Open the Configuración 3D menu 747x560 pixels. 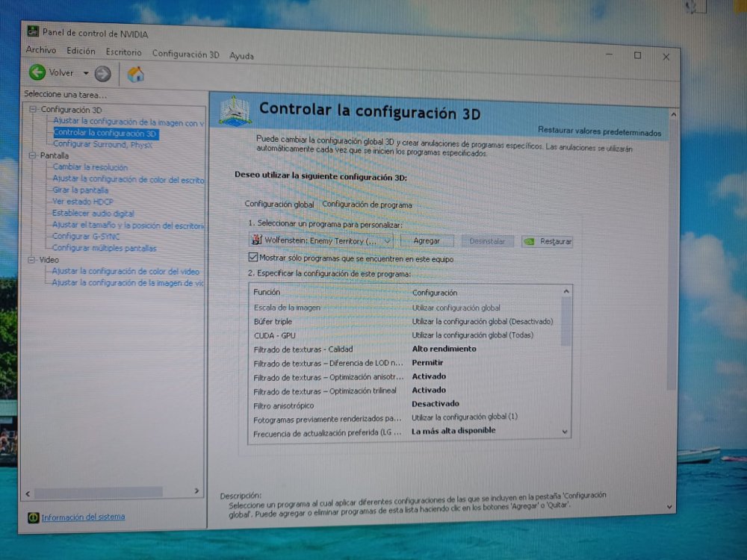[185, 54]
